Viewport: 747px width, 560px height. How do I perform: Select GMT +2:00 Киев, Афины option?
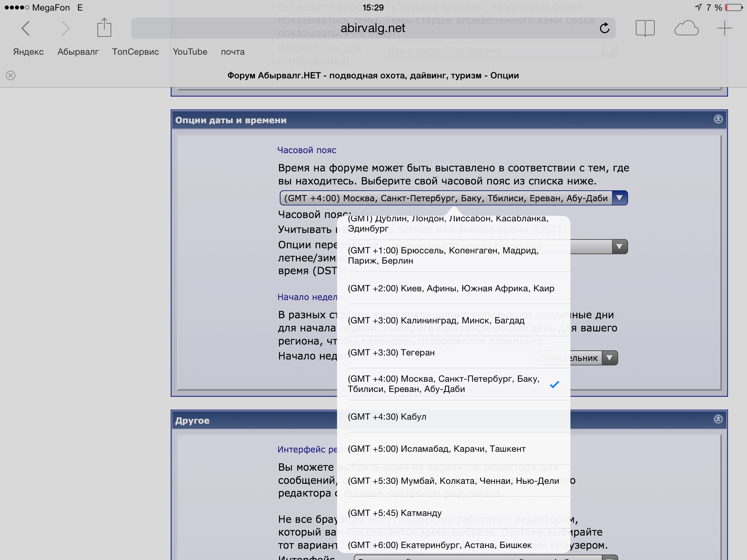click(451, 288)
